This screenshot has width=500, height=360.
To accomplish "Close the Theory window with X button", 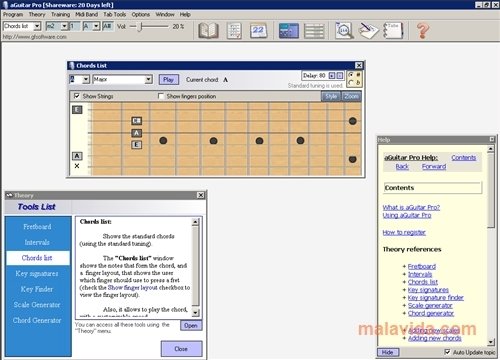I will pyautogui.click(x=201, y=195).
